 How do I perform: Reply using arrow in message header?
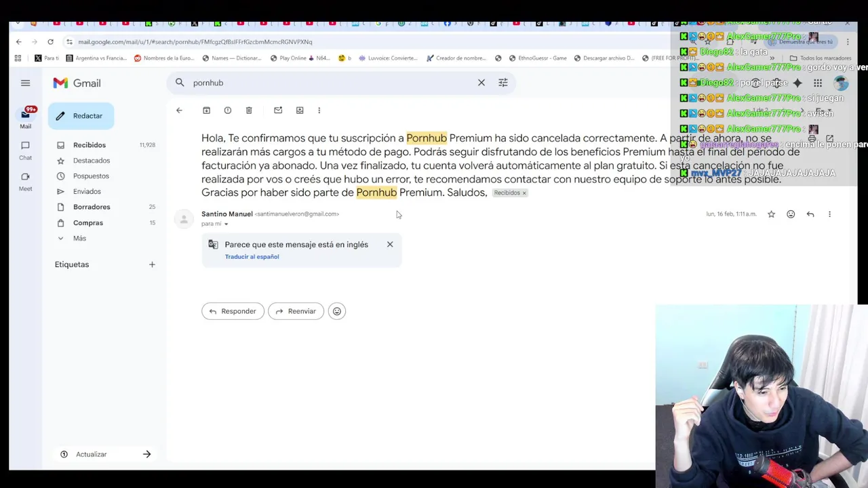(810, 214)
